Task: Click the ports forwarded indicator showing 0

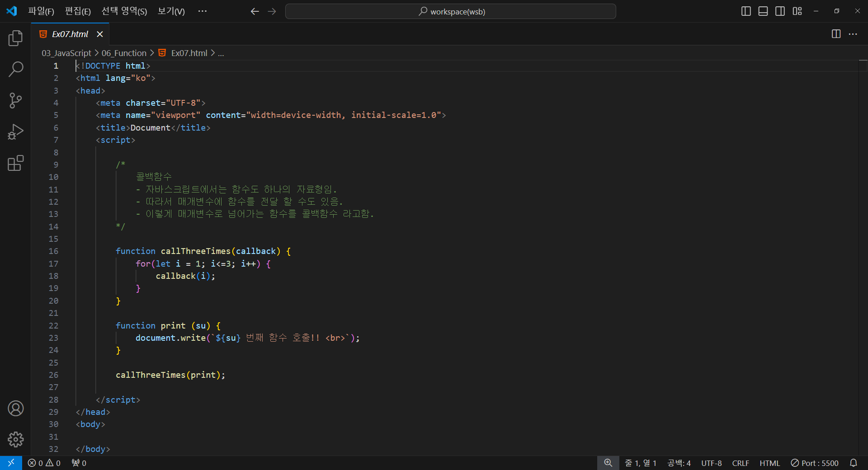Action: tap(79, 463)
